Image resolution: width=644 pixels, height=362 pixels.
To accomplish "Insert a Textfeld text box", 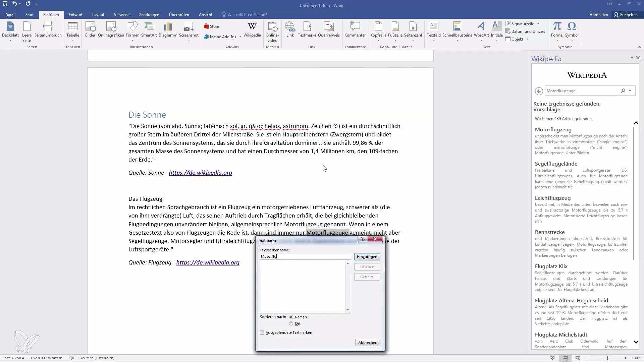I will coord(434,32).
